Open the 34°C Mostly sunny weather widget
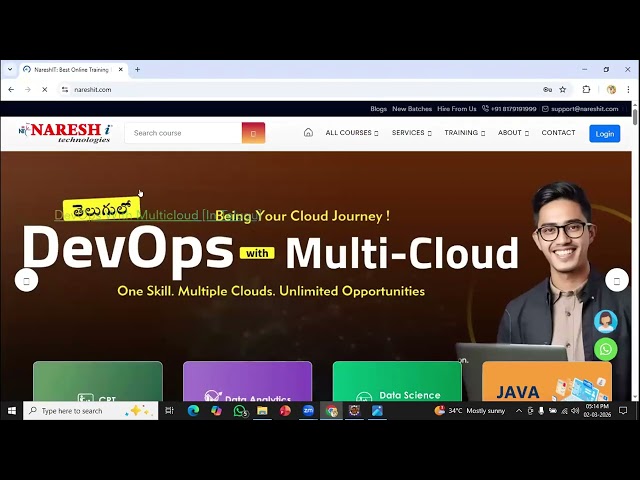The image size is (640, 480). coord(469,411)
